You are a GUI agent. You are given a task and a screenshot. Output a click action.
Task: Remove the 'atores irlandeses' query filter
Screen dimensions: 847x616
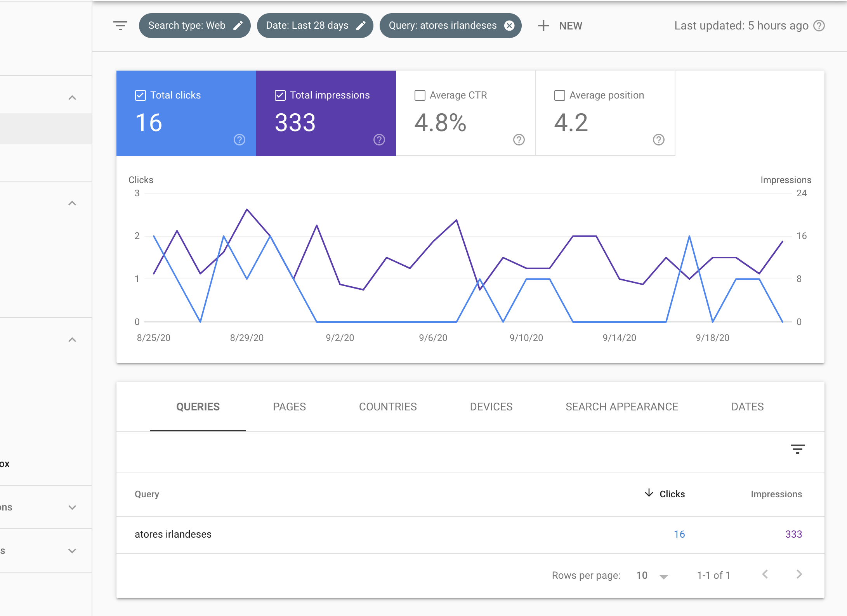(510, 25)
